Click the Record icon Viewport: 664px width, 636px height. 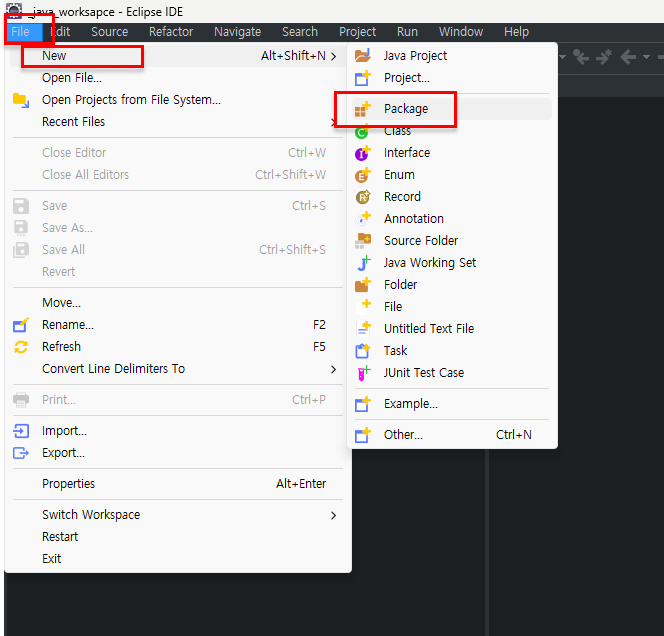(362, 197)
